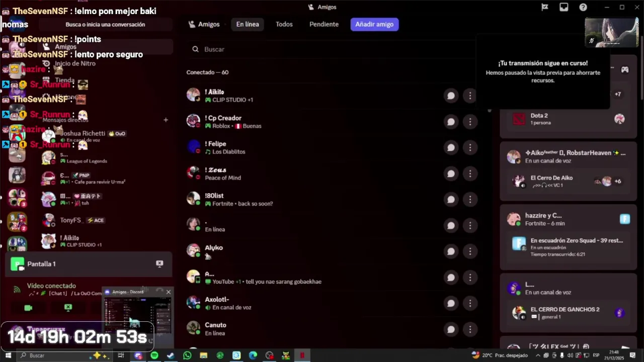
Task: Open more options for ! Aikito
Action: (x=470, y=96)
